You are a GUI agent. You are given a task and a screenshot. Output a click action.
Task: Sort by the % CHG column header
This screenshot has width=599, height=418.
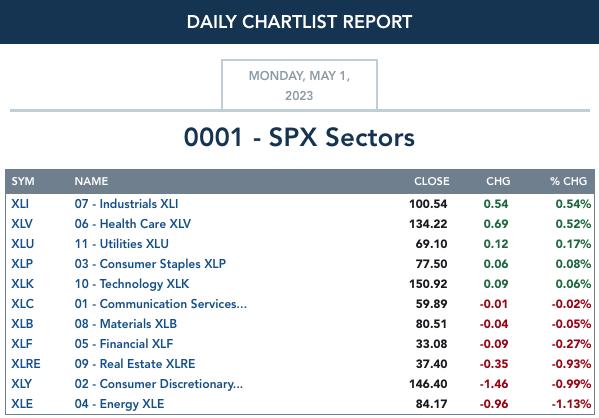pos(568,181)
